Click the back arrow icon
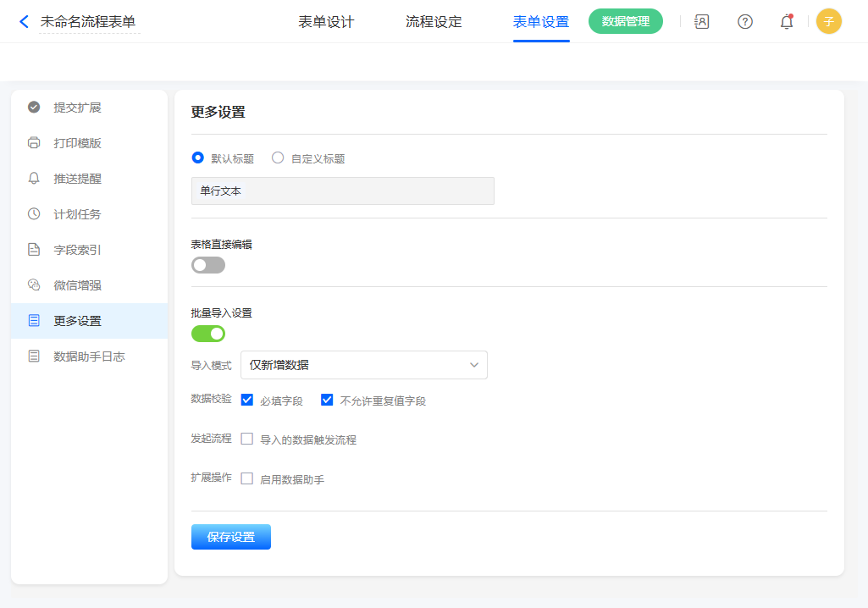868x608 pixels. point(24,22)
